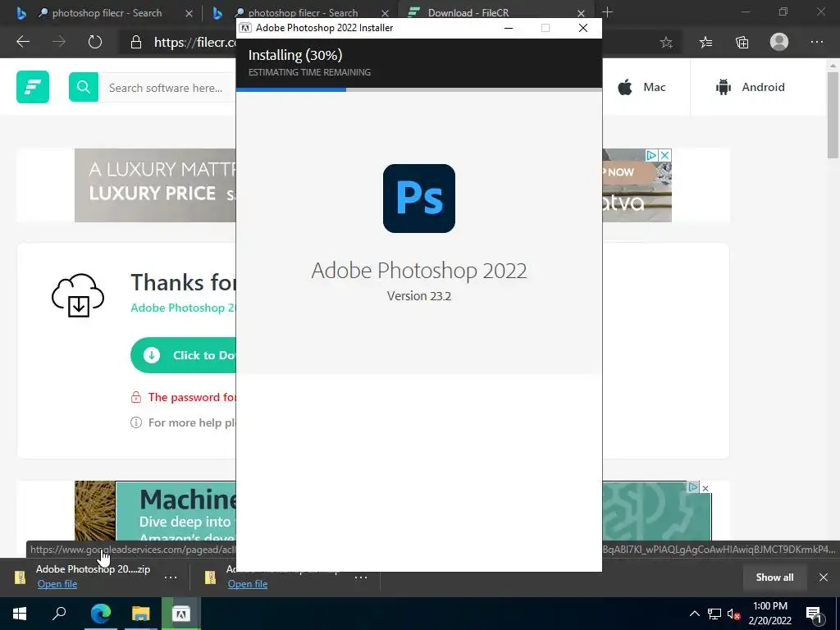Minimize the Photoshop installer window
Screen dimensions: 840x630
[509, 28]
